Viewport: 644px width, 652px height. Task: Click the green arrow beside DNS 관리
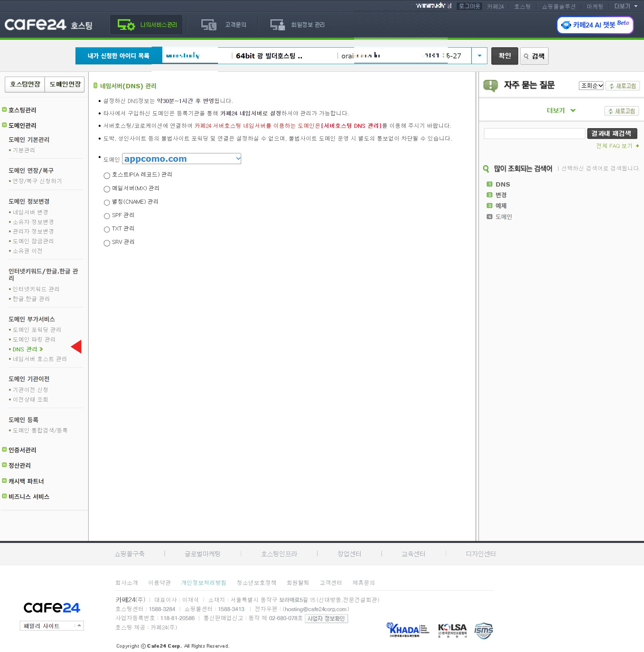(x=42, y=349)
